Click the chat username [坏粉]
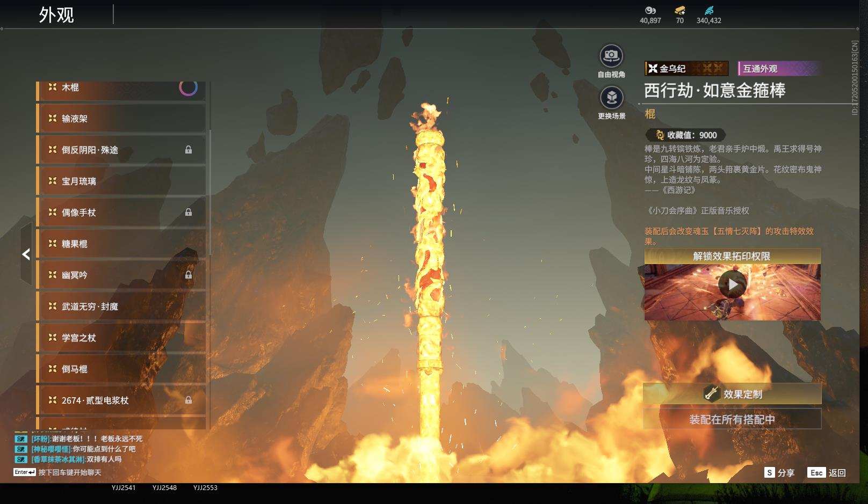This screenshot has height=504, width=868. 41,439
